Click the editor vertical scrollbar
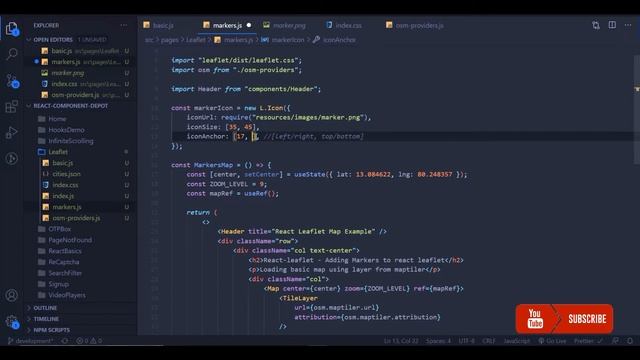Image resolution: width=640 pixels, height=360 pixels. (637, 110)
